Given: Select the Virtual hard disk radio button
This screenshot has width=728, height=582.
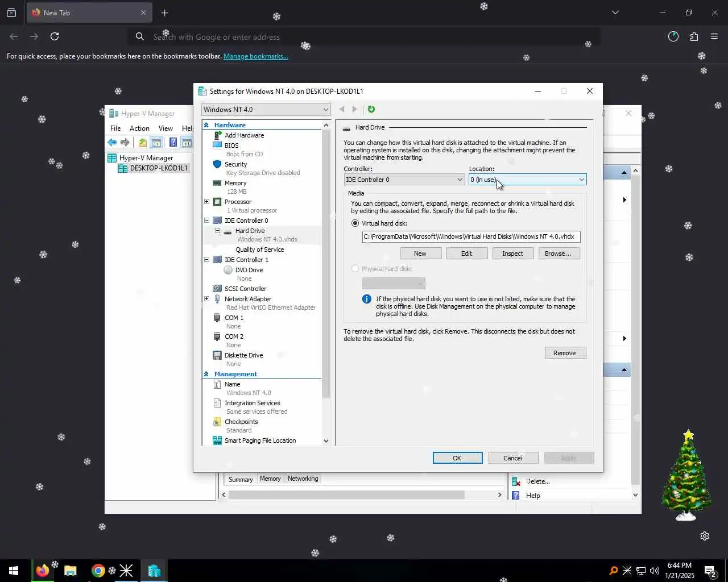Looking at the screenshot, I should point(355,223).
